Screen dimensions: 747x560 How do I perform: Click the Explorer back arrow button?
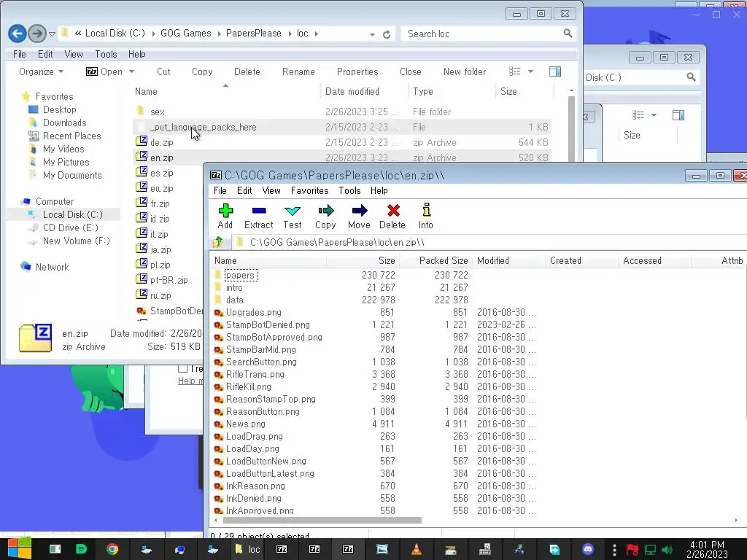point(18,34)
